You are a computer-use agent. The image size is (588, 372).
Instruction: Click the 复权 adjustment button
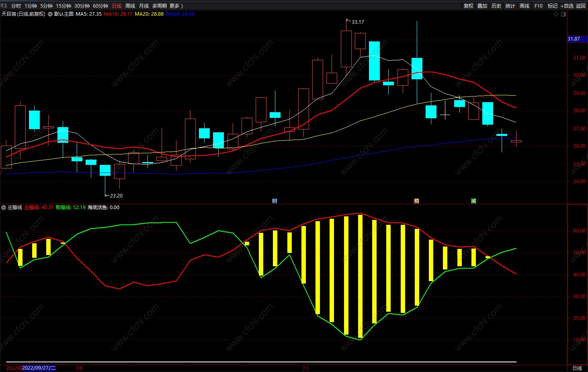tap(469, 6)
